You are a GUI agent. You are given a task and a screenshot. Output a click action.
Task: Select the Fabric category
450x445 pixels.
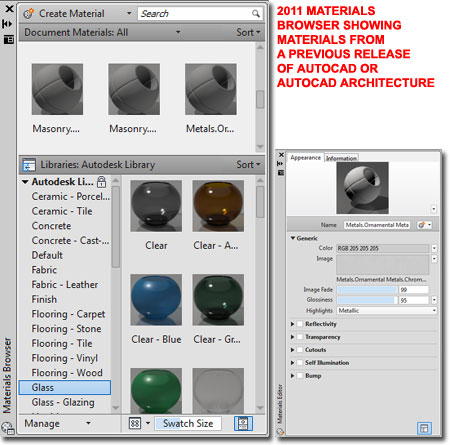point(44,270)
